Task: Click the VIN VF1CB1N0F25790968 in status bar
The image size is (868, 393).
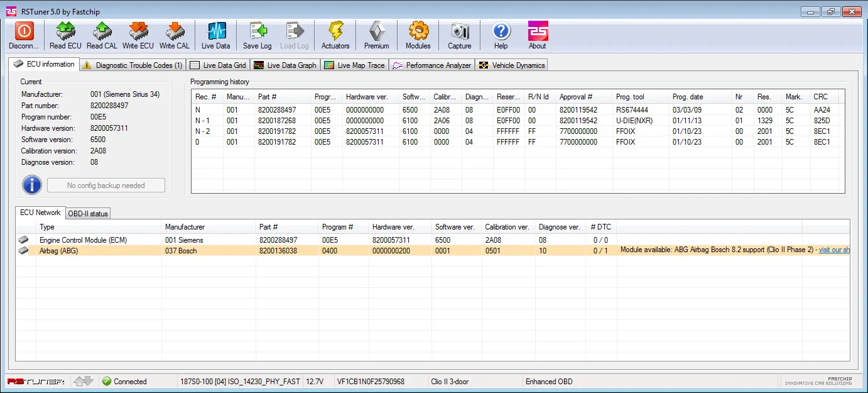Action: tap(371, 381)
